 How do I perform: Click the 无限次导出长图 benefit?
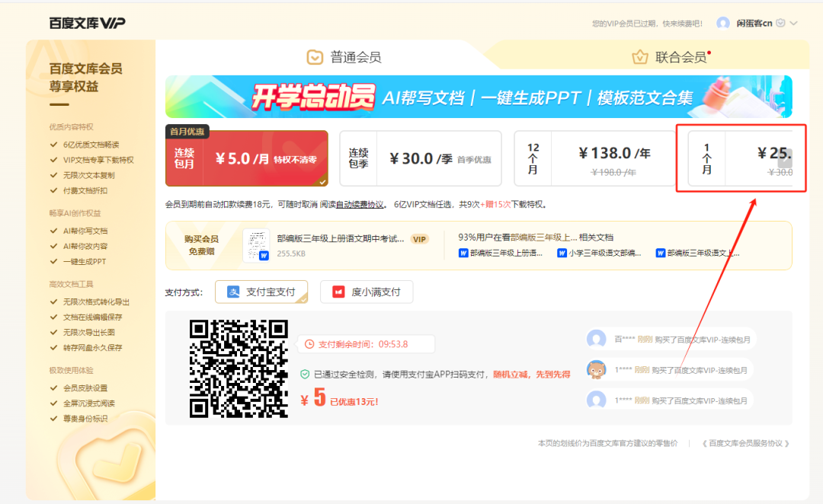click(x=88, y=333)
